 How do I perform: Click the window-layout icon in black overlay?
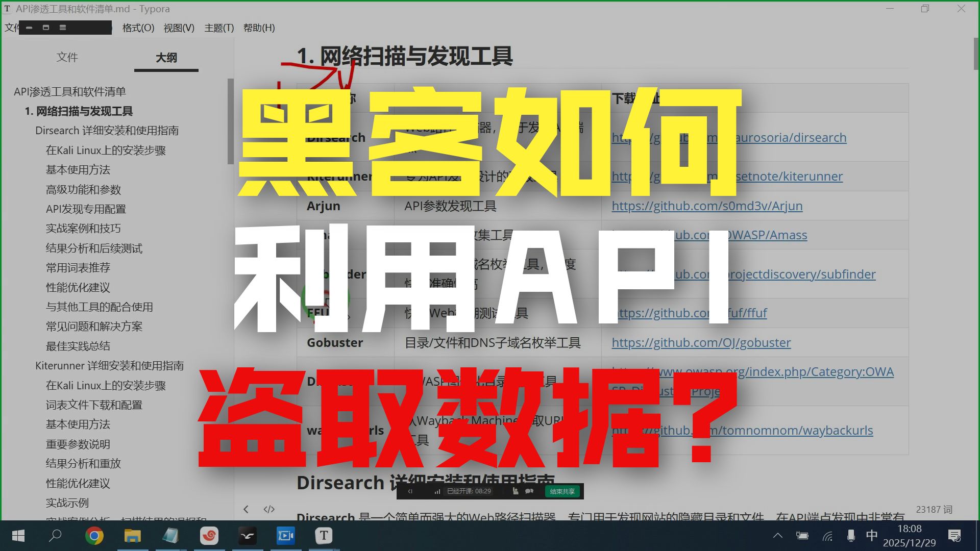point(46,28)
